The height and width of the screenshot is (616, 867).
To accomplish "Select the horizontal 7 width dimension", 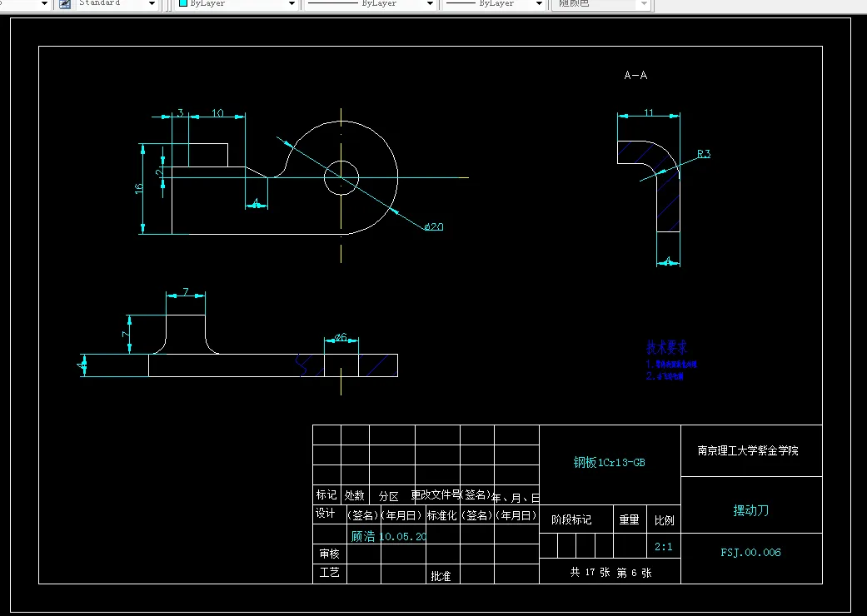I will (186, 291).
